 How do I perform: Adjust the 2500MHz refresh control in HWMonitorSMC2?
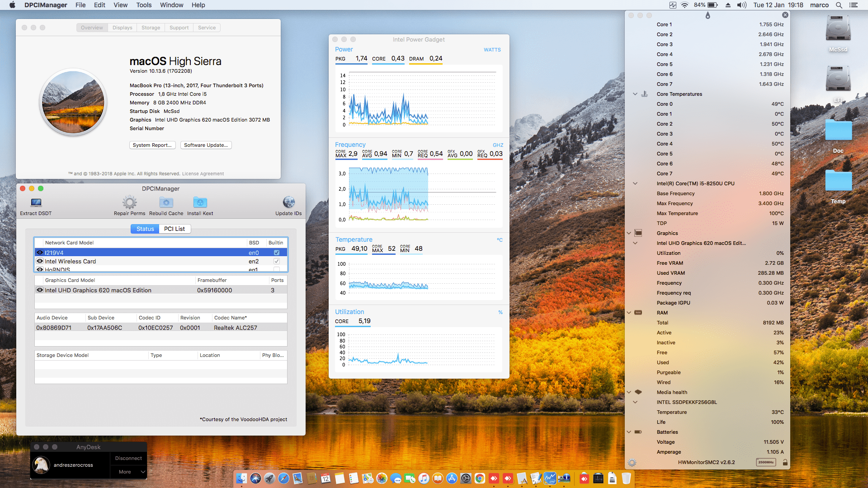[765, 462]
